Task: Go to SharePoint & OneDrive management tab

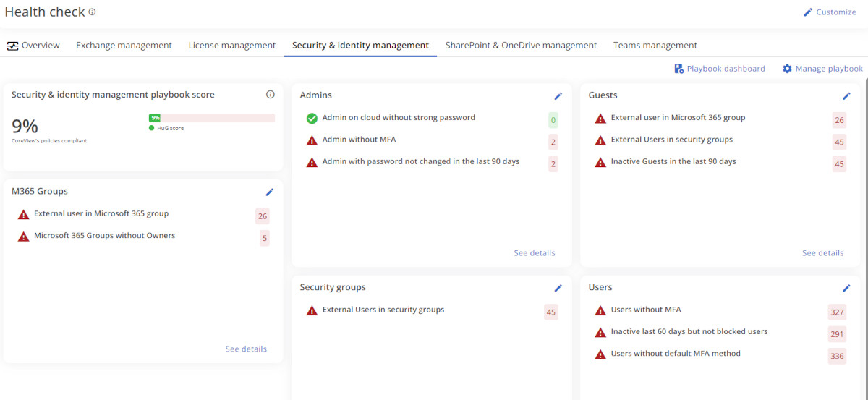Action: [521, 46]
